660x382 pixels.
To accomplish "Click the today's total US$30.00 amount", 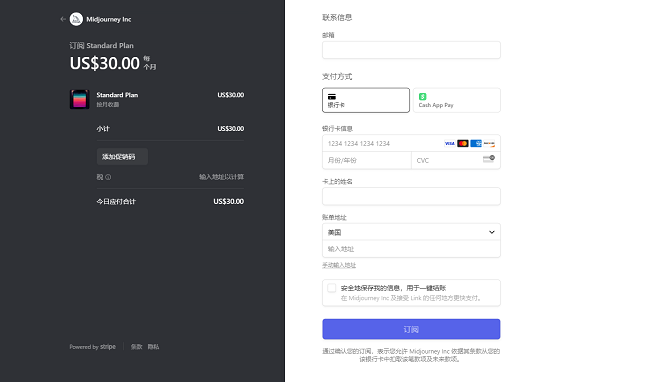I will point(229,202).
